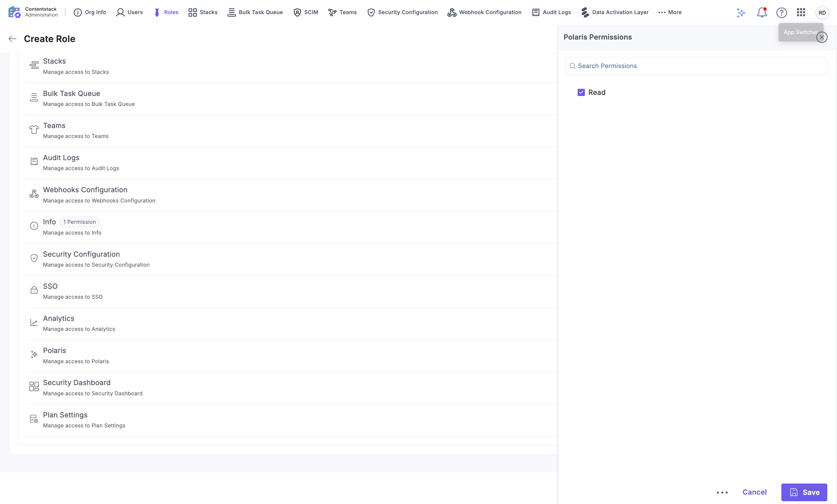Go to the Users tab
The height and width of the screenshot is (504, 837).
click(x=129, y=12)
